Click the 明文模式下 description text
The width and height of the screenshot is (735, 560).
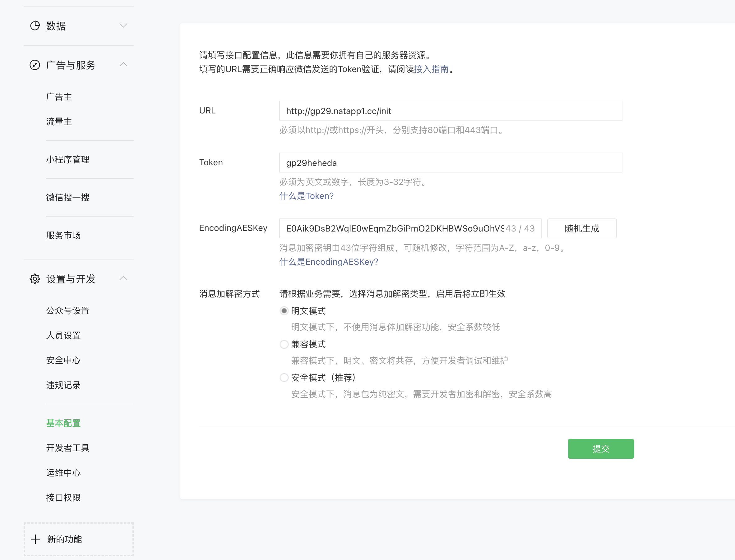point(395,327)
